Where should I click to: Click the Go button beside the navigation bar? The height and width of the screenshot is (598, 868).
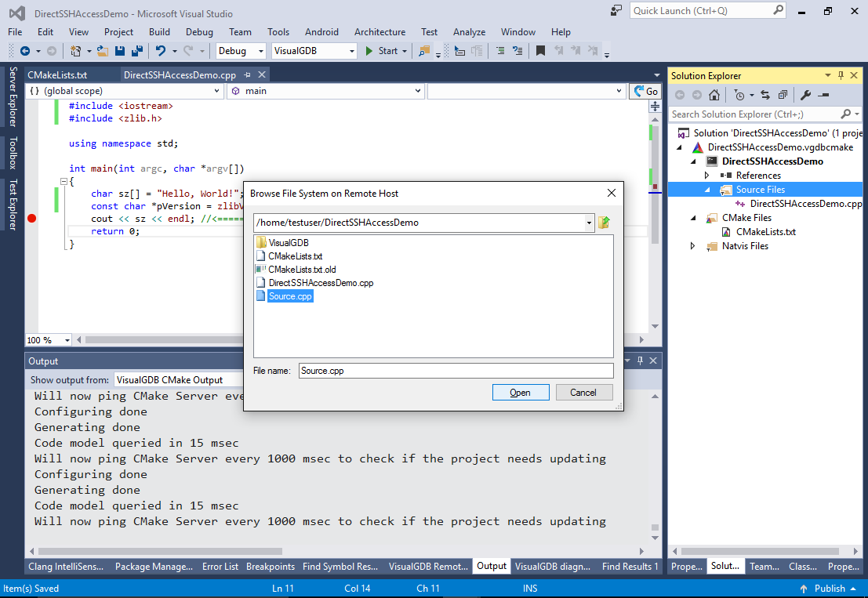pos(646,91)
